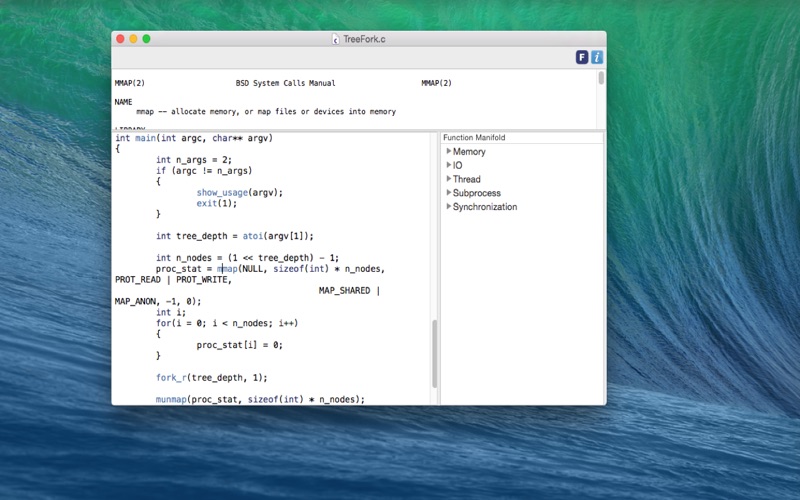Select the Subprocess row label
Image resolution: width=800 pixels, height=500 pixels.
477,193
